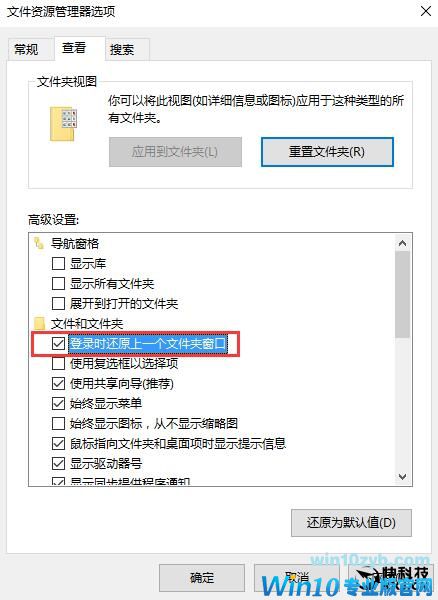438x600 pixels.
Task: Switch to the 常规 tab
Action: (x=26, y=49)
